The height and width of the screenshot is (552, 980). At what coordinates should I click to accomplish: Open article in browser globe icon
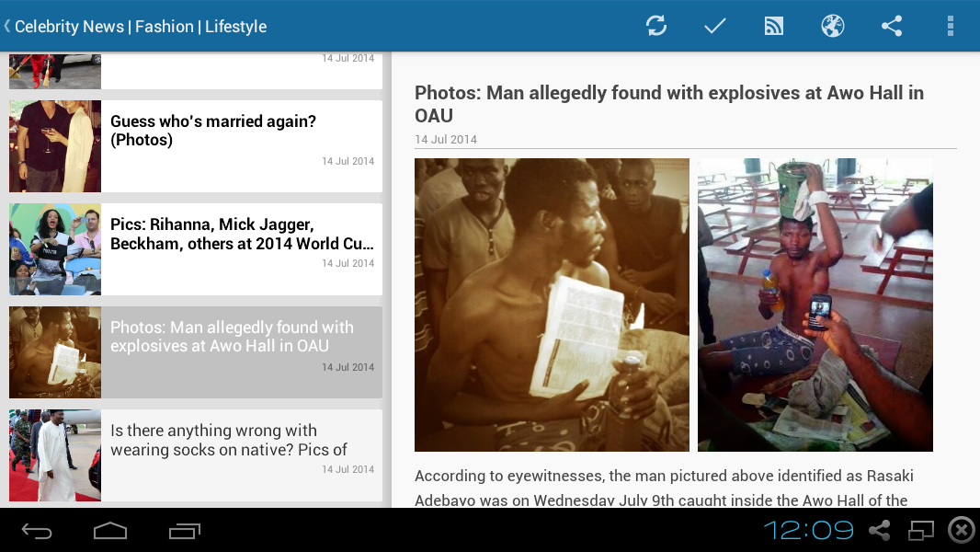coord(833,27)
